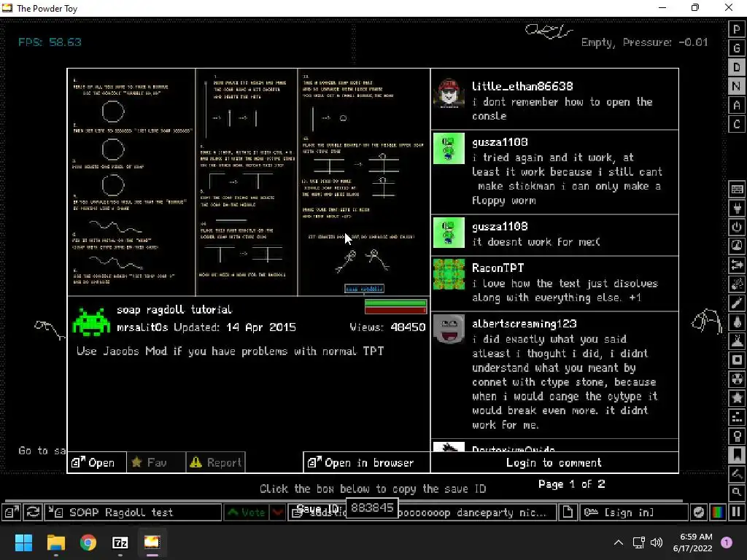This screenshot has height=560, width=747.
Task: Open the Powered Materials category
Action: pyautogui.click(x=737, y=227)
